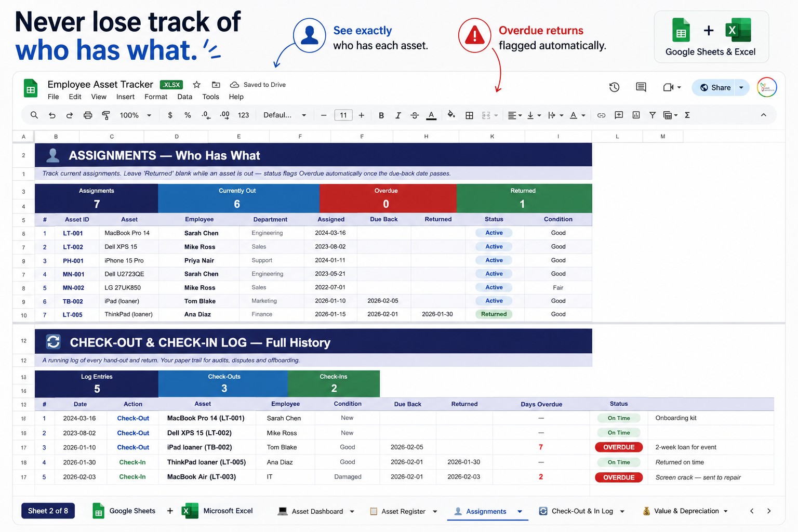Screen dimensions: 798x532
Task: Open version history clock icon
Action: click(x=614, y=87)
